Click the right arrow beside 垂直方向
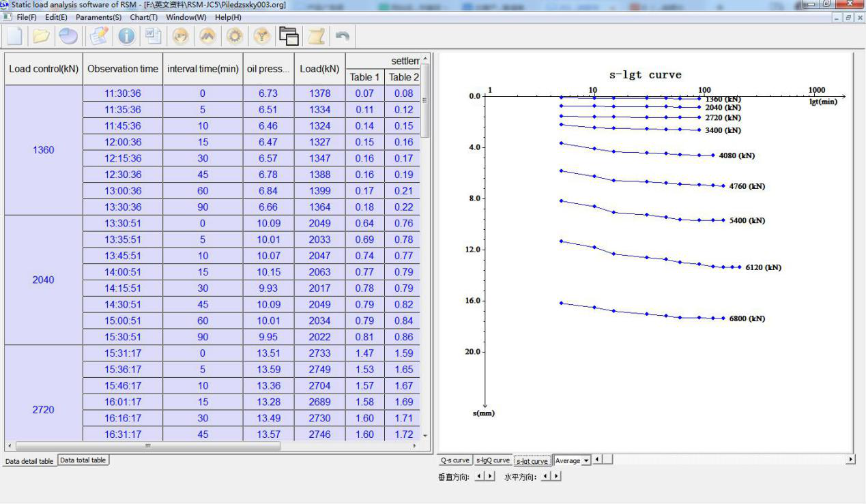The image size is (866, 504). click(x=491, y=476)
